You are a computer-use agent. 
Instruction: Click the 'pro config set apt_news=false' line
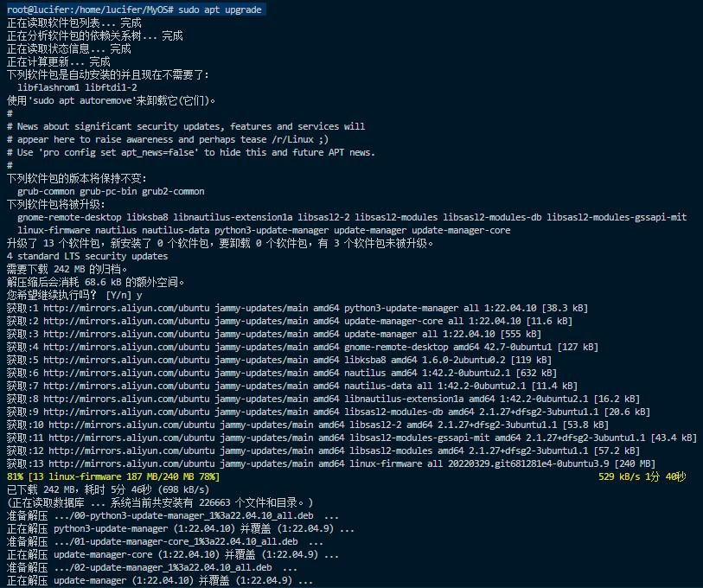190,152
